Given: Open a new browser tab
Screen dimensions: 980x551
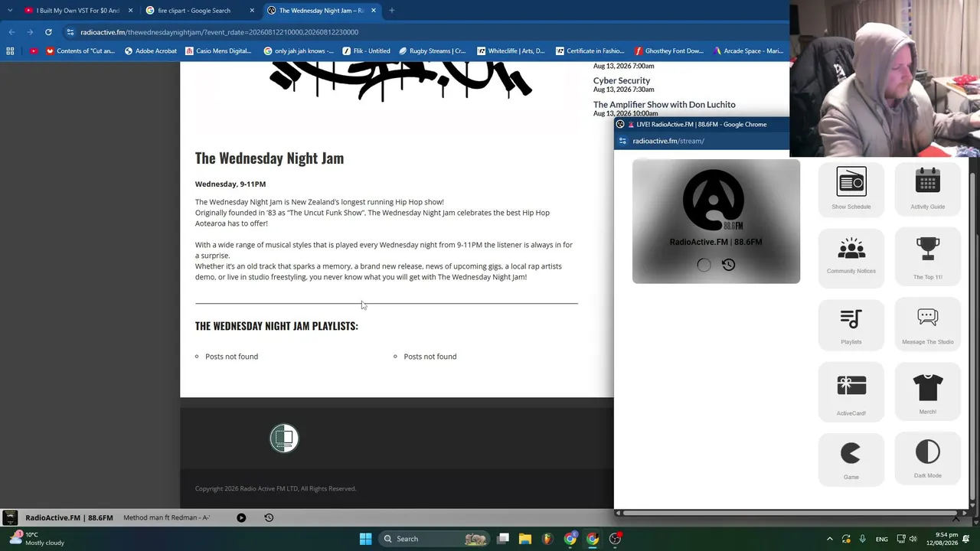Looking at the screenshot, I should coord(391,11).
